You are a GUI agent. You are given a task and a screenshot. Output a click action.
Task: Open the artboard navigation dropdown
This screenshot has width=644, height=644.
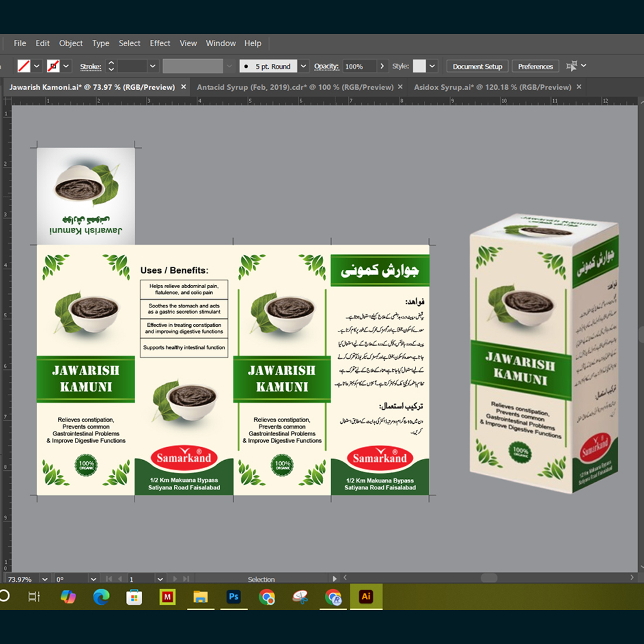[160, 579]
